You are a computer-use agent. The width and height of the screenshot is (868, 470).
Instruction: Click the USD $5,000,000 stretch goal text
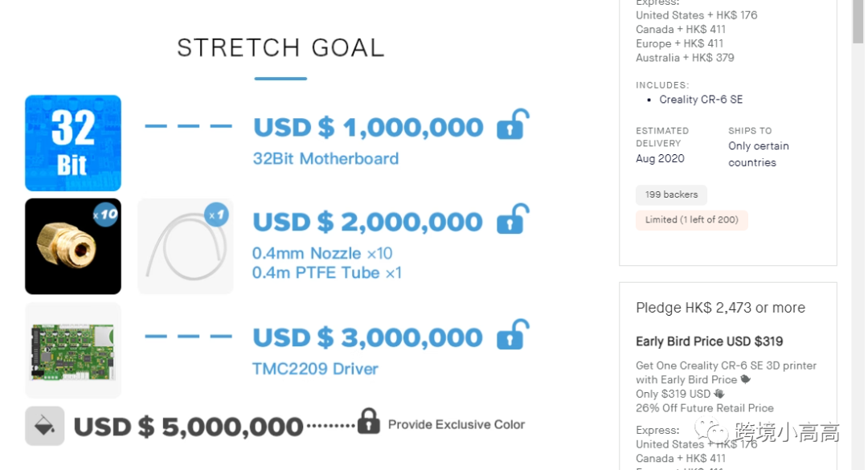pos(188,427)
